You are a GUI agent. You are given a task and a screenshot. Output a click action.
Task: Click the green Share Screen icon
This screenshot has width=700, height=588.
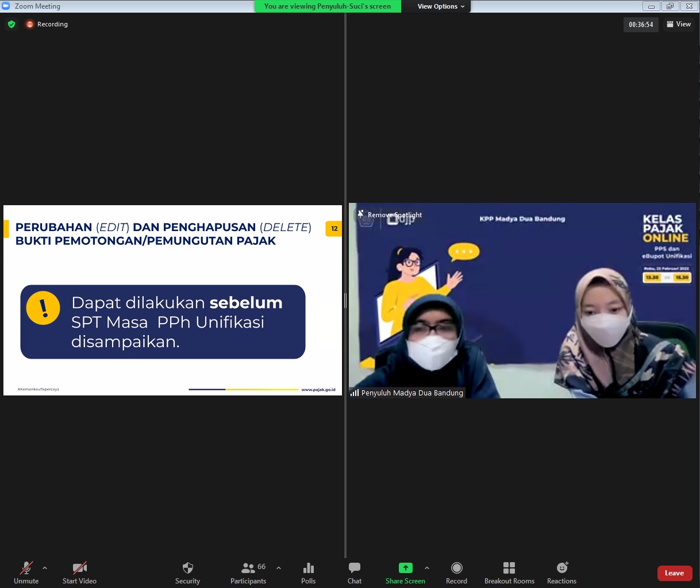click(405, 568)
